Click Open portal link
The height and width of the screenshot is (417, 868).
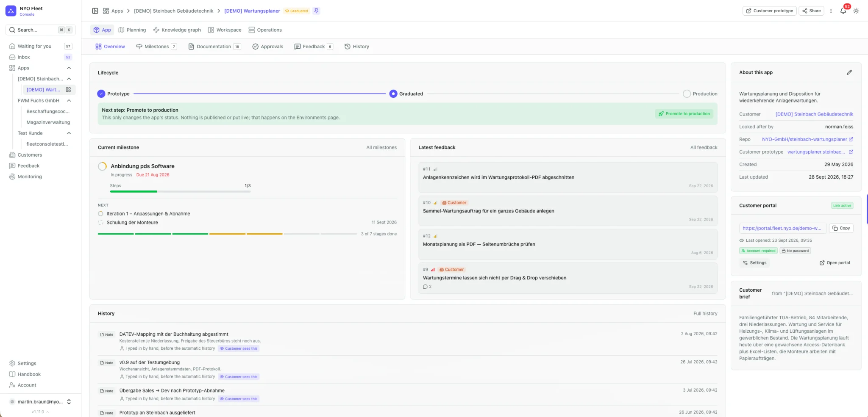(x=835, y=263)
